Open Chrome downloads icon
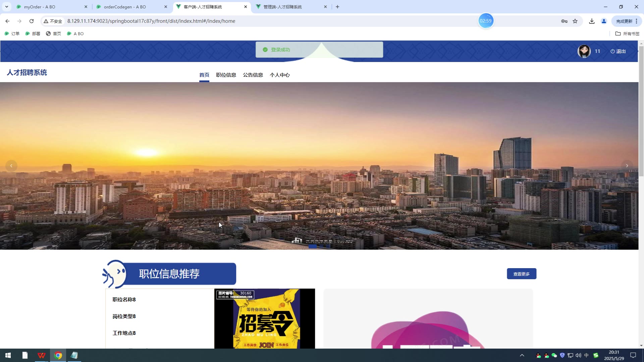This screenshot has height=362, width=644. [x=592, y=21]
